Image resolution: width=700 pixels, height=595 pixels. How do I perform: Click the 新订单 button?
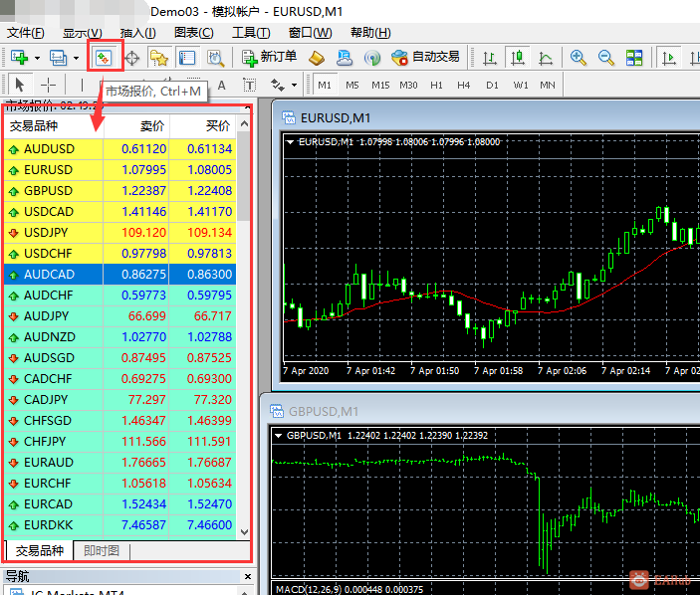(x=269, y=58)
